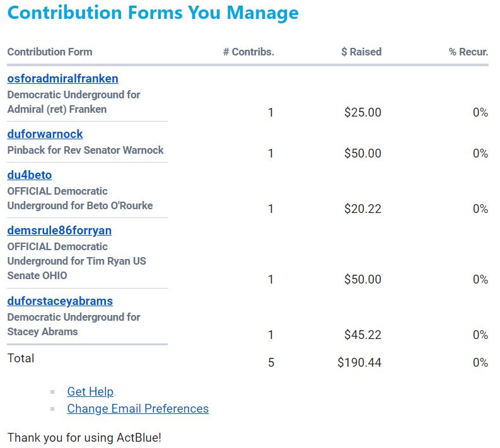Open the duforwarnock form link

[45, 134]
